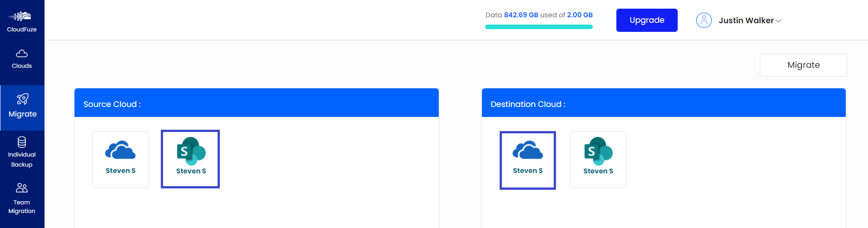Click the 842.69 GB used data text

click(521, 15)
